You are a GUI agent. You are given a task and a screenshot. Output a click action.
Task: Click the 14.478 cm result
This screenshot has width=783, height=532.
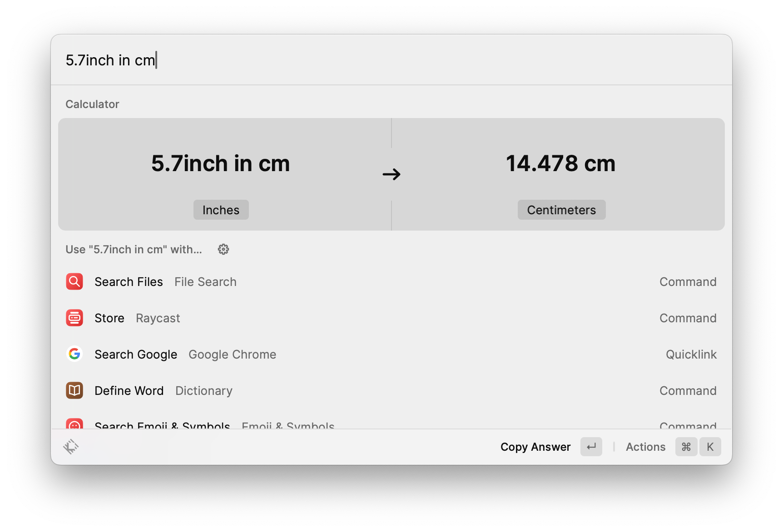(560, 163)
